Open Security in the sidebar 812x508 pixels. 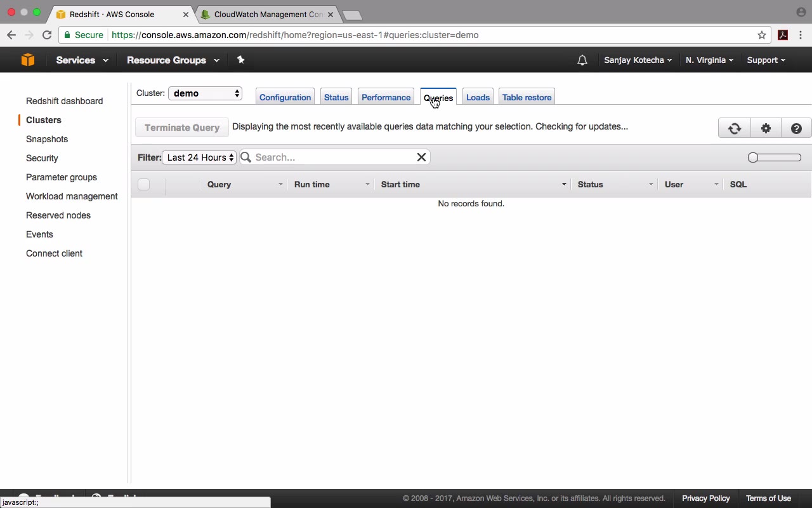click(x=42, y=158)
